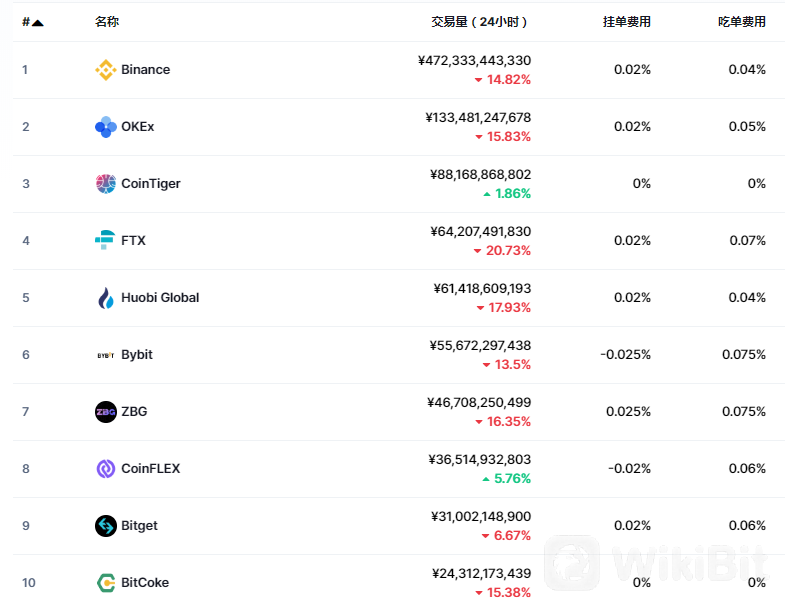Image resolution: width=785 pixels, height=611 pixels.
Task: Sort by 名称 column header
Action: [x=107, y=22]
